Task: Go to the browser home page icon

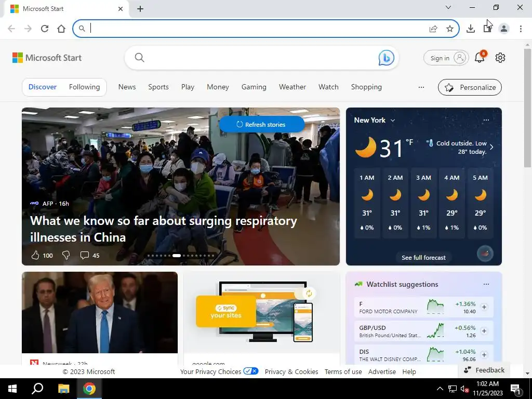Action: [x=61, y=29]
